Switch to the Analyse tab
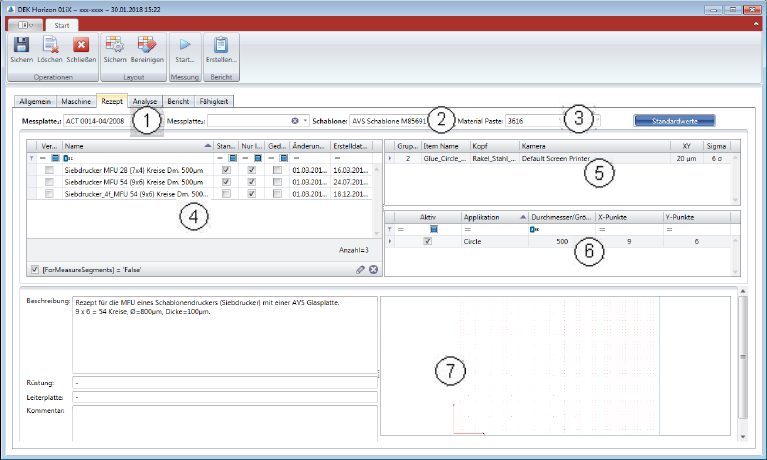 [x=145, y=101]
